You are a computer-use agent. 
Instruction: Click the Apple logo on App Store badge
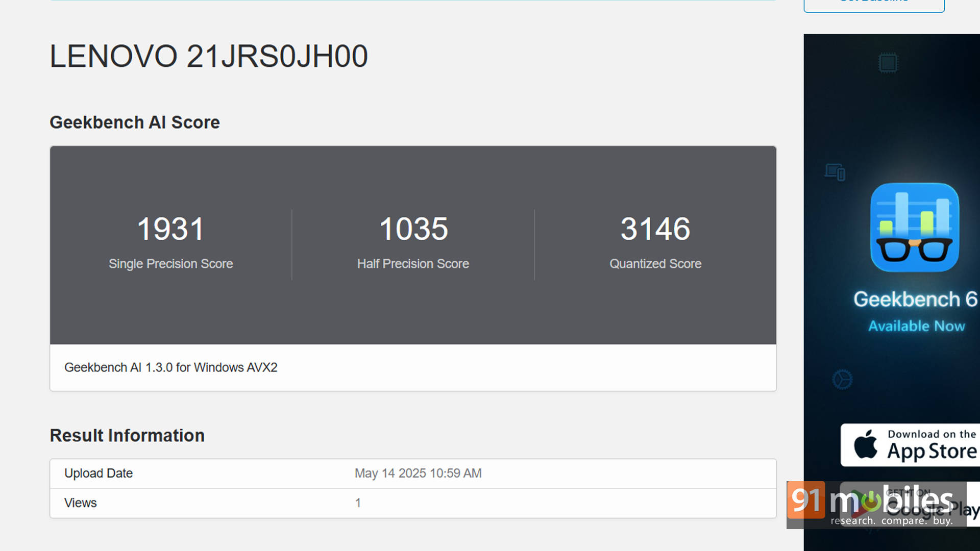click(x=866, y=444)
